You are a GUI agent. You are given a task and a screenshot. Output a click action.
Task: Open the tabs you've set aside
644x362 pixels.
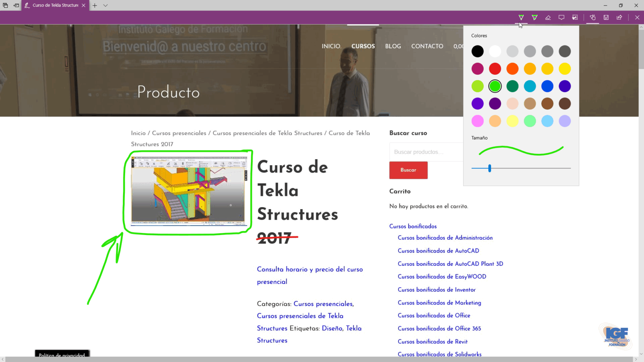click(x=6, y=5)
